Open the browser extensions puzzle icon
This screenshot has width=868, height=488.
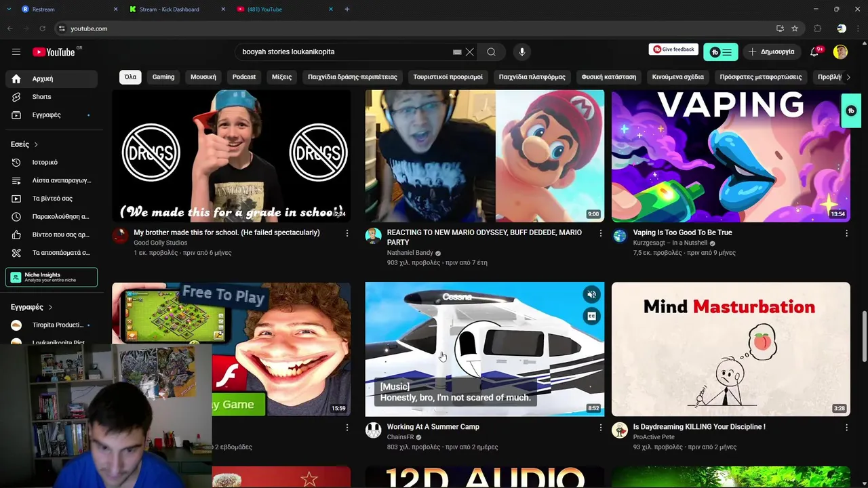[x=817, y=28]
